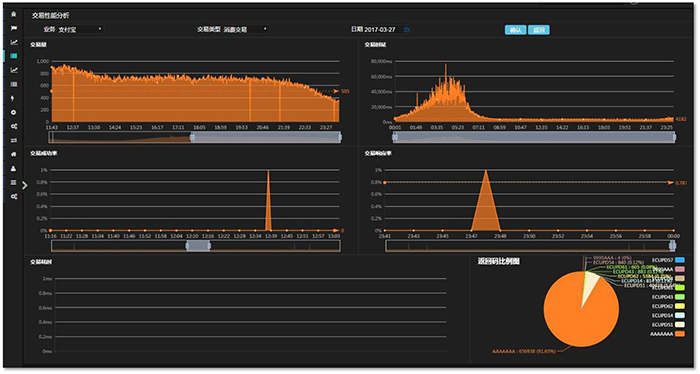Open the 业务 business dropdown
The height and width of the screenshot is (374, 700).
tap(79, 29)
